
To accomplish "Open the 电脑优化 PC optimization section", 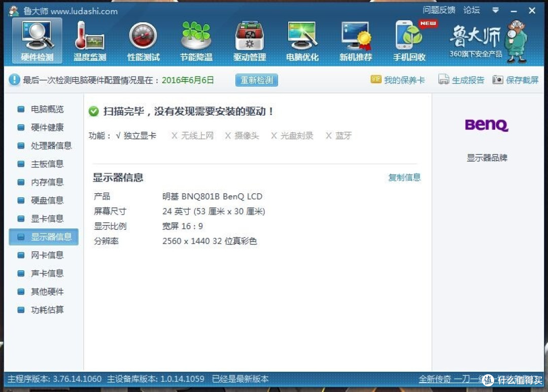I will coord(302,41).
